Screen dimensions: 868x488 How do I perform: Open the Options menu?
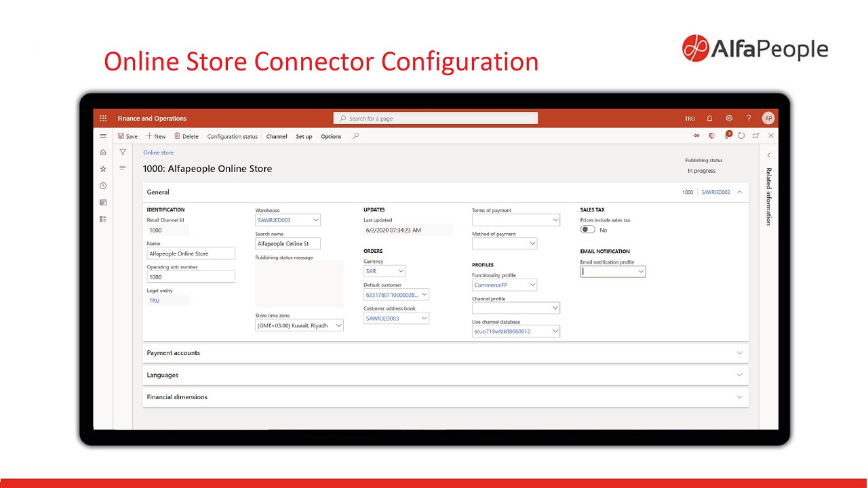(331, 136)
